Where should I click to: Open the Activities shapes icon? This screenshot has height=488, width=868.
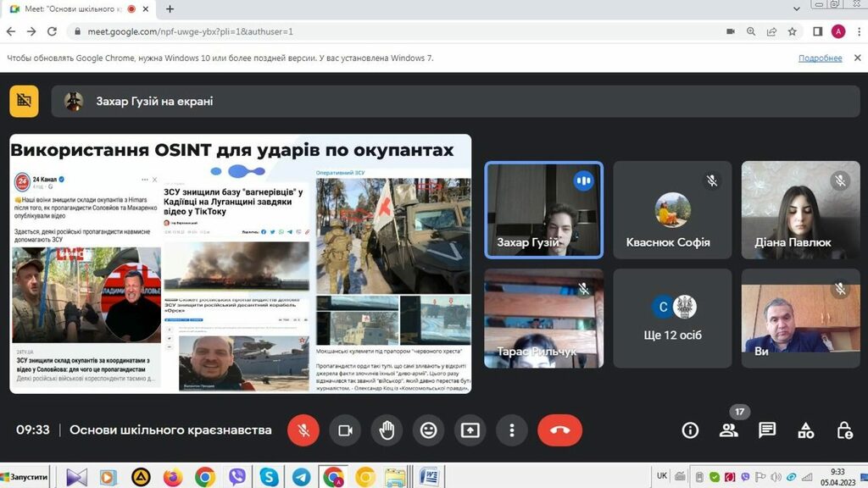point(806,430)
